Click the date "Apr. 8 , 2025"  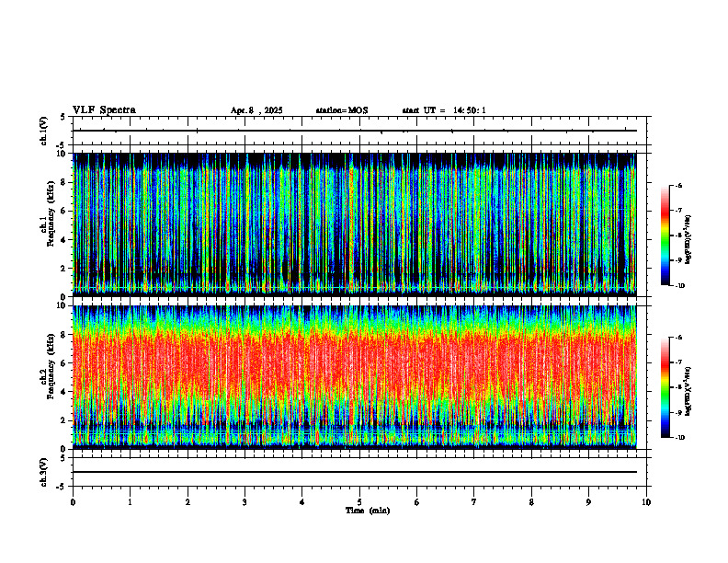point(256,110)
